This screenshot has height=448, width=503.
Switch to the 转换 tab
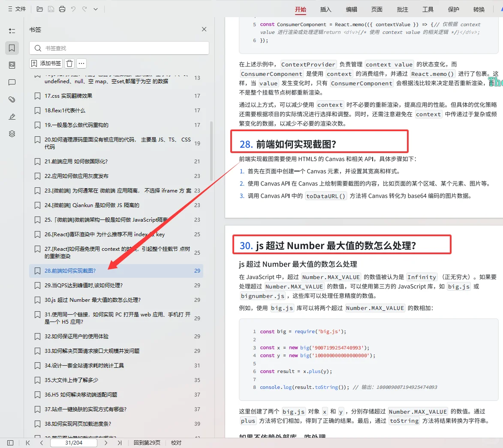pyautogui.click(x=479, y=9)
